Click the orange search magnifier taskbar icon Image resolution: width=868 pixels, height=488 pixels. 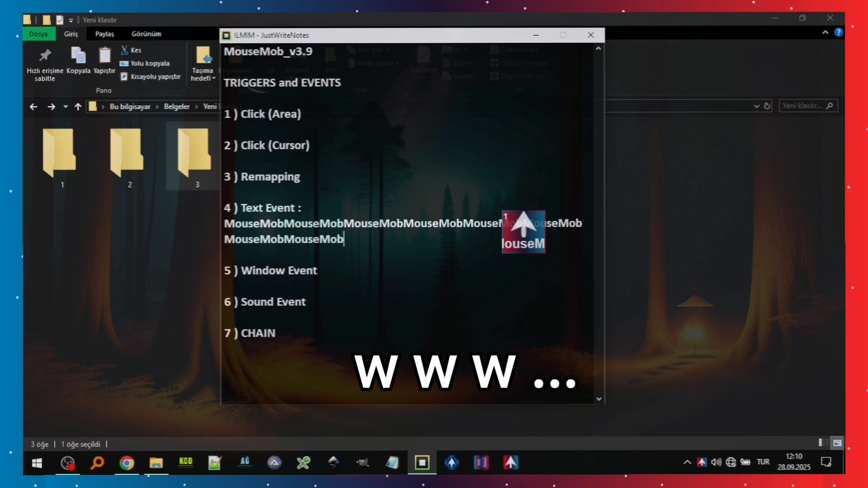(x=97, y=463)
